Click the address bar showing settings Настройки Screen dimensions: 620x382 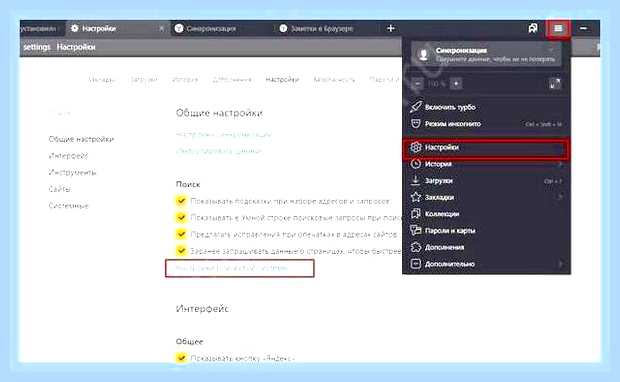[x=210, y=47]
